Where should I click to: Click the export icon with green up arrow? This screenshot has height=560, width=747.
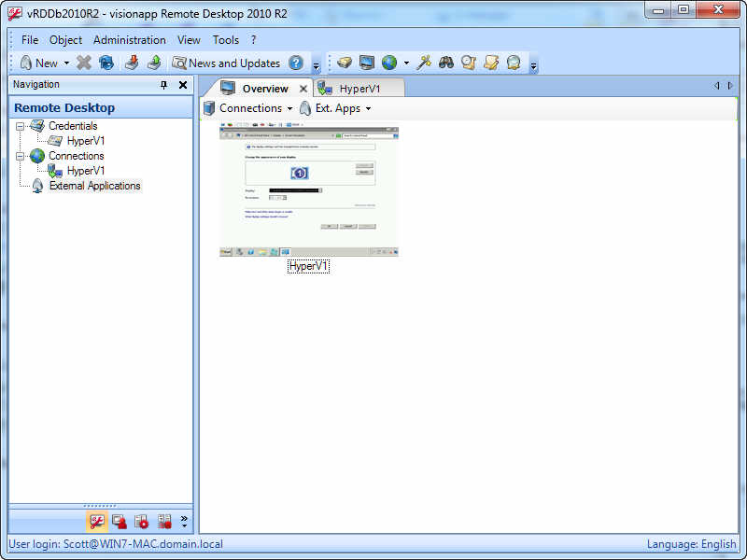(154, 63)
